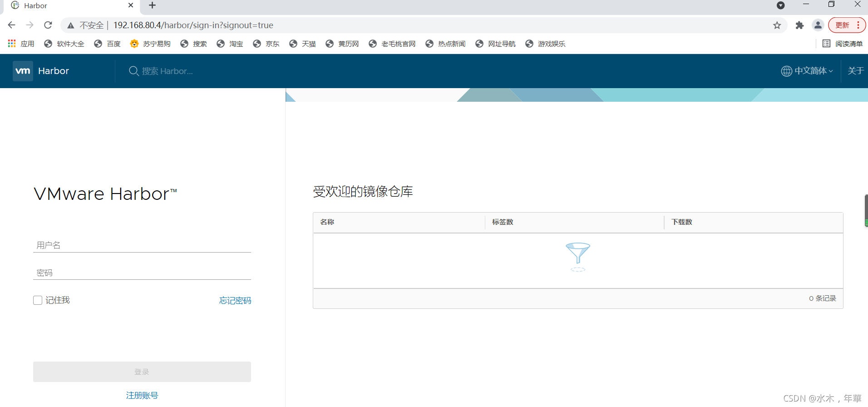Screen dimensions: 868x407
Task: Open the 老毛桃官网 bookmark
Action: (x=392, y=44)
